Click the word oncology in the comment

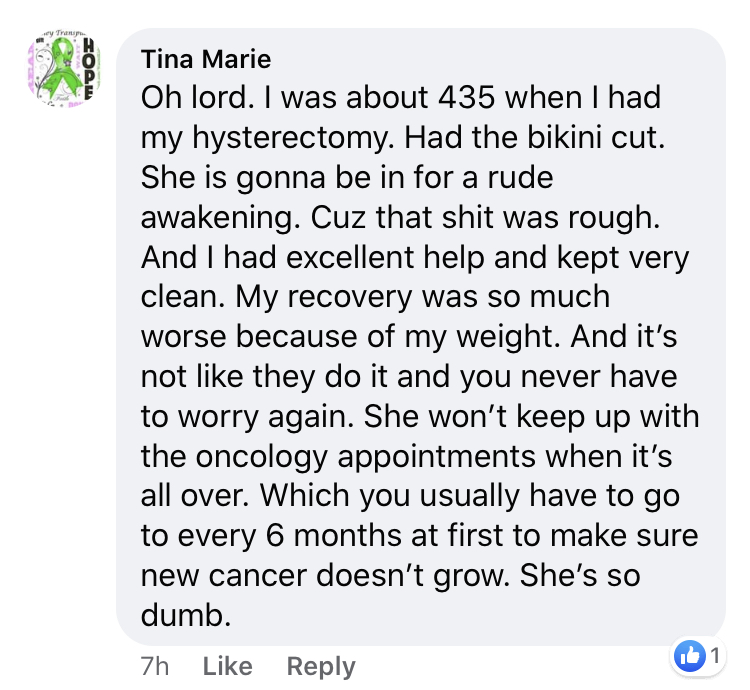click(262, 458)
